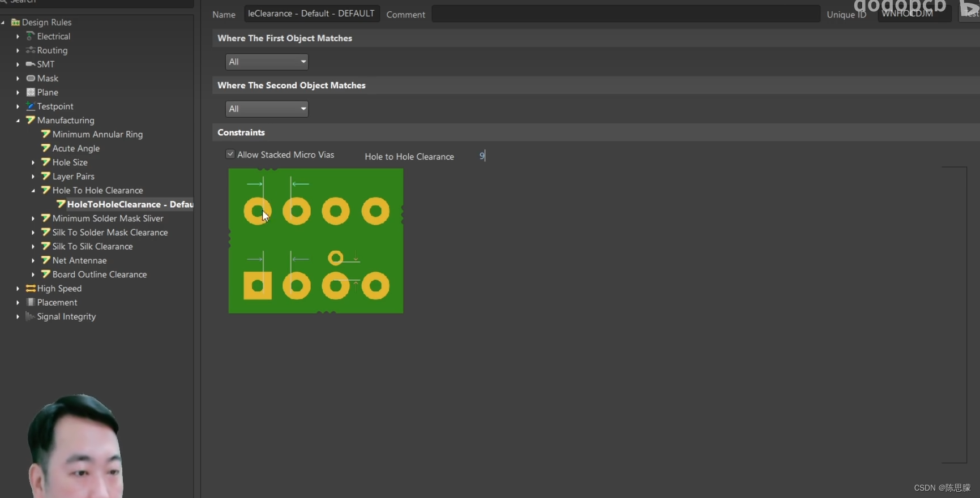This screenshot has width=980, height=498.
Task: Click the Board Outline Clearance icon
Action: point(46,274)
